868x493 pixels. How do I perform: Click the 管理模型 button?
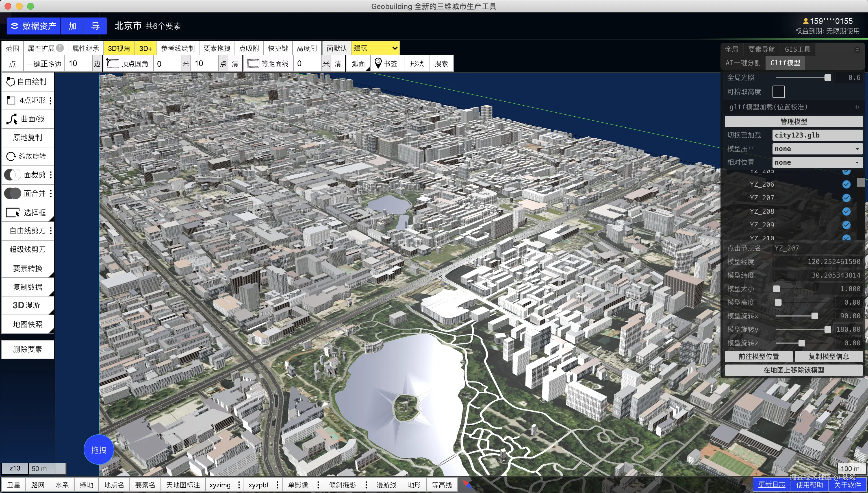[x=793, y=121]
